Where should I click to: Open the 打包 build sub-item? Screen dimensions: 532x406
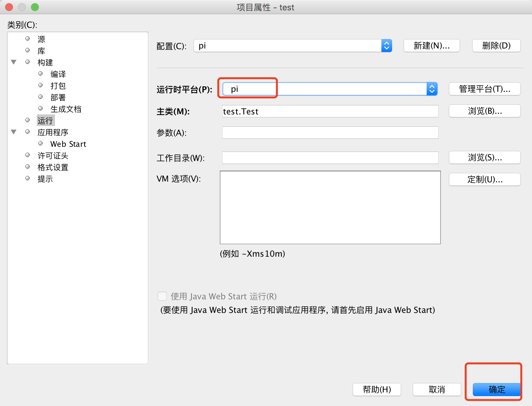(58, 86)
